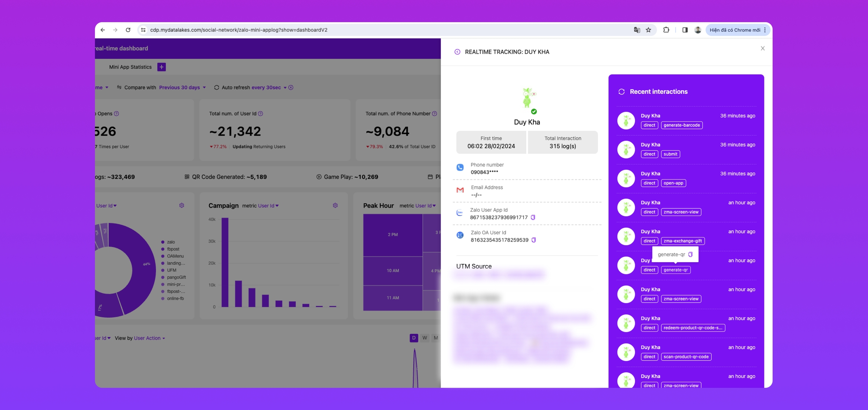The image size is (868, 410).
Task: Click the zma-exchange-gift tag
Action: pos(682,241)
